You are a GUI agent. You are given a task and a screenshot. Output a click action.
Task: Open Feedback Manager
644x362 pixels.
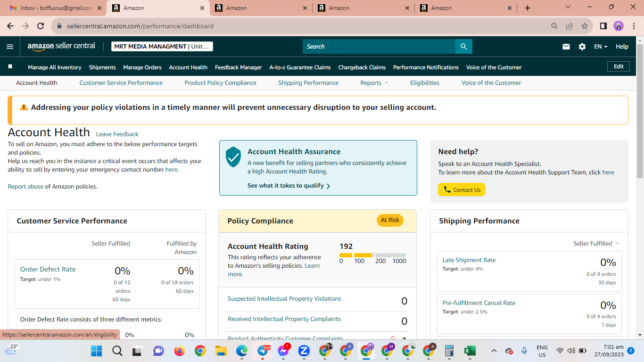tap(238, 67)
